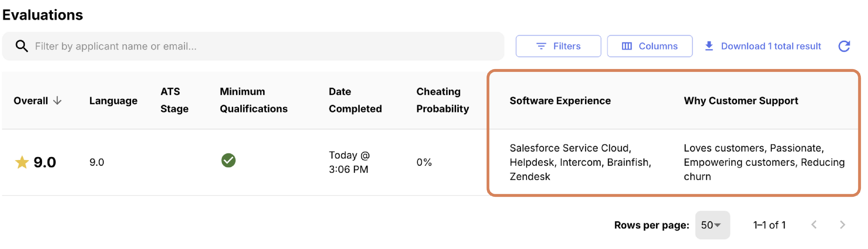The image size is (868, 249).
Task: Click Software Experience column header
Action: coord(560,101)
